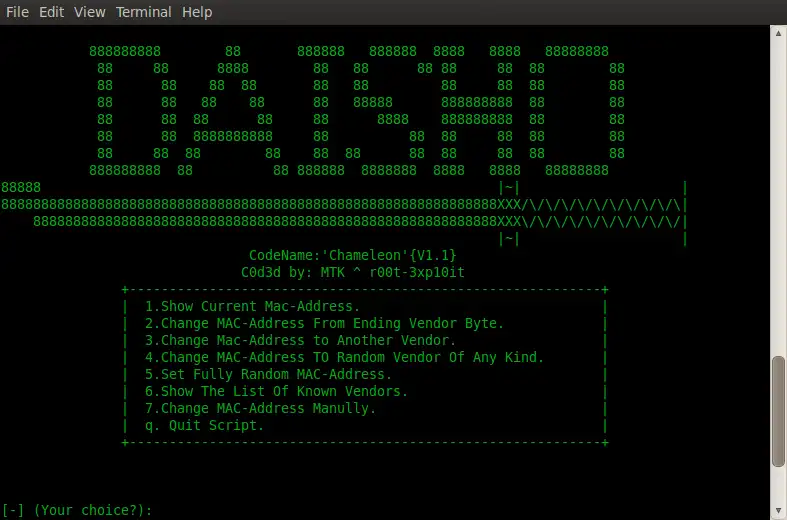Click '1.Show Current Mac-Address.' text
Screen dimensions: 787x520
(252, 306)
